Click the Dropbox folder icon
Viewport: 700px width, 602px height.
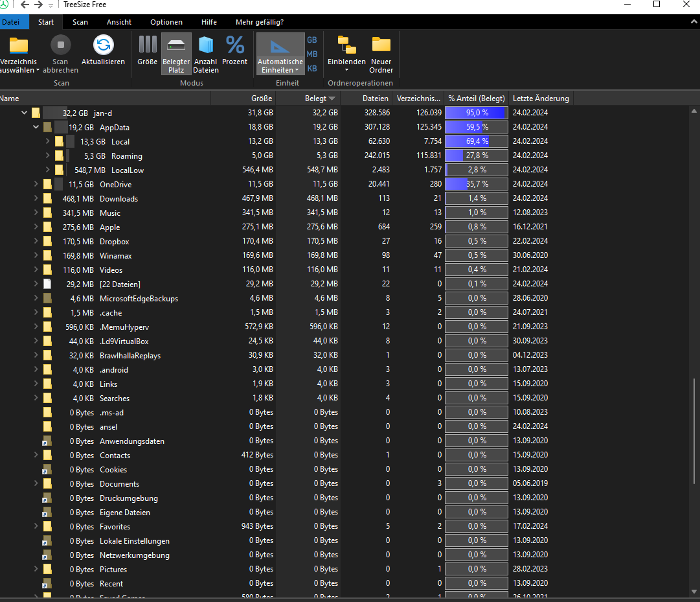point(47,242)
